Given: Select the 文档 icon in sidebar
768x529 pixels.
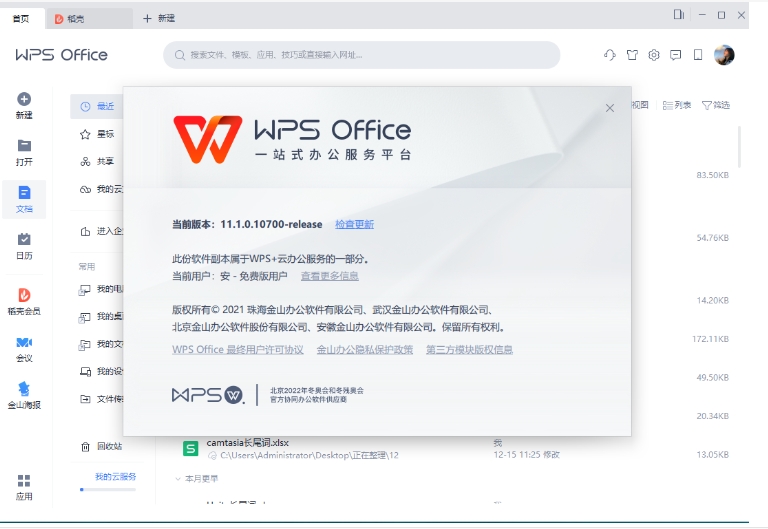Looking at the screenshot, I should 24,192.
